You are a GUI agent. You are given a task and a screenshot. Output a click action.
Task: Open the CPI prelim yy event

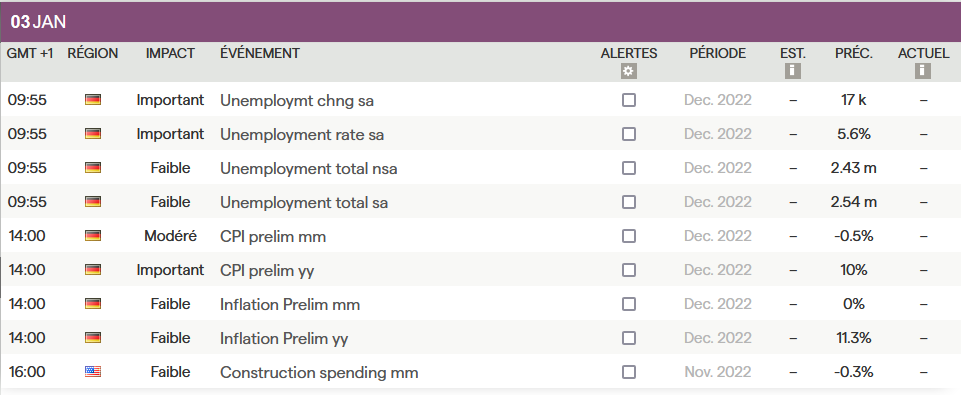tap(267, 271)
